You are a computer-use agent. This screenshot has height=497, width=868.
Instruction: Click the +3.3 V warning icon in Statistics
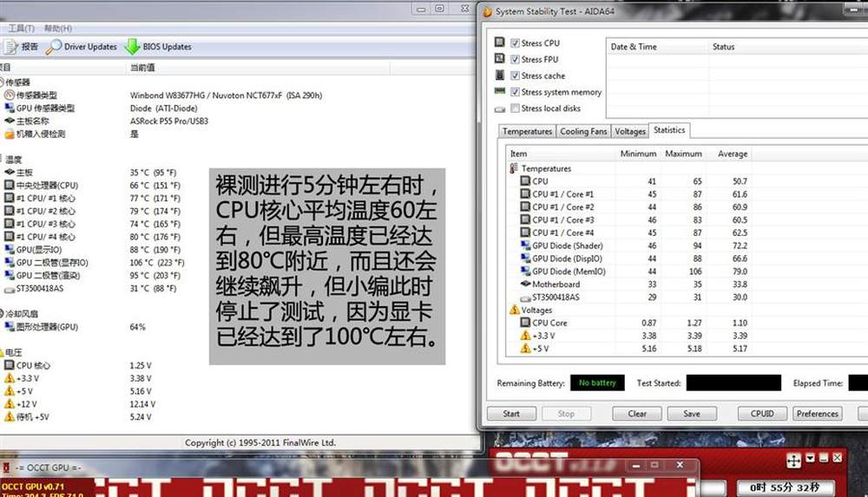pos(525,336)
